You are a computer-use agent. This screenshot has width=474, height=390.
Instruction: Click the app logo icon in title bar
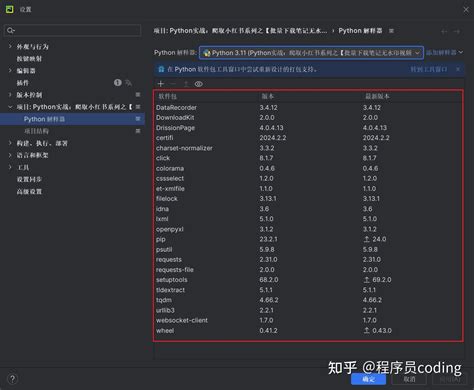pyautogui.click(x=10, y=9)
